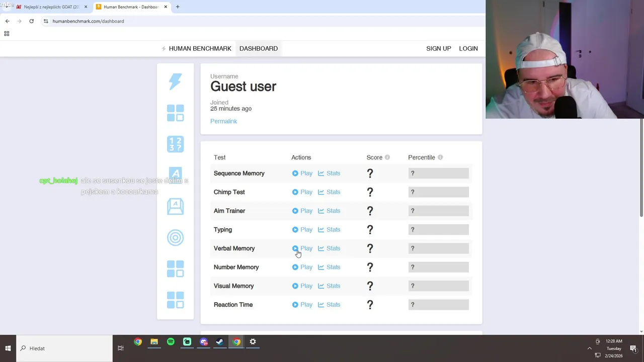644x362 pixels.
Task: Click the Sequence Memory score question mark
Action: coord(370,173)
